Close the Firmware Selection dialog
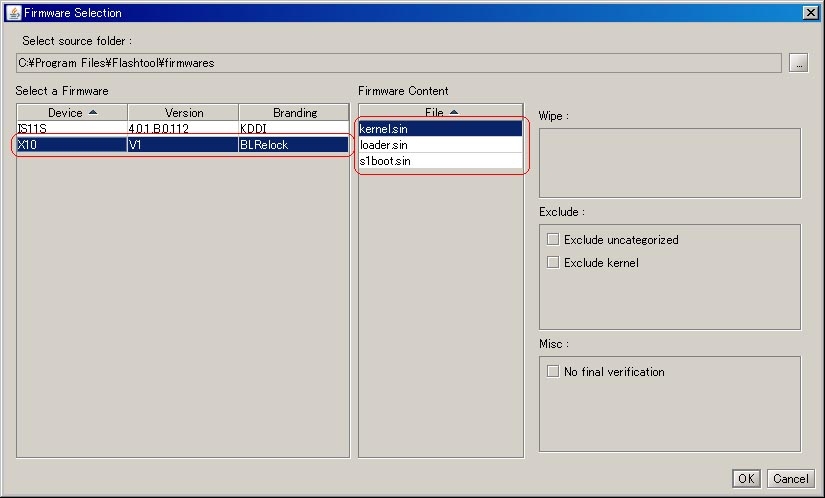 pyautogui.click(x=810, y=12)
